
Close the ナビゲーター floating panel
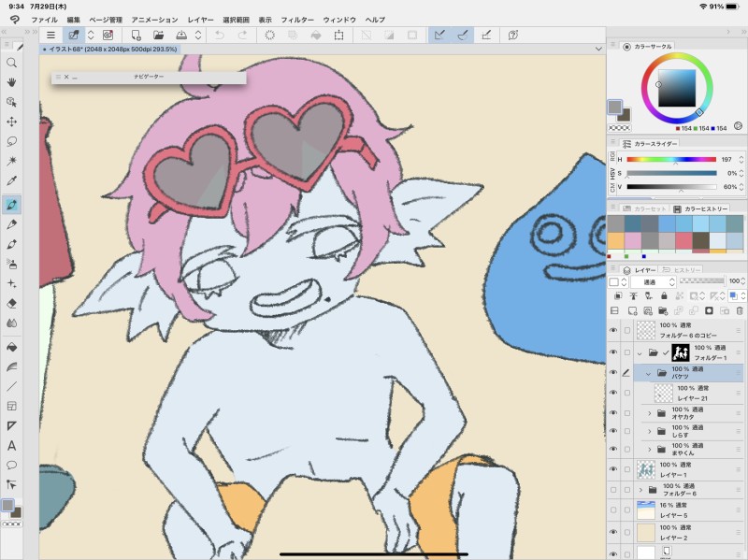tap(66, 77)
